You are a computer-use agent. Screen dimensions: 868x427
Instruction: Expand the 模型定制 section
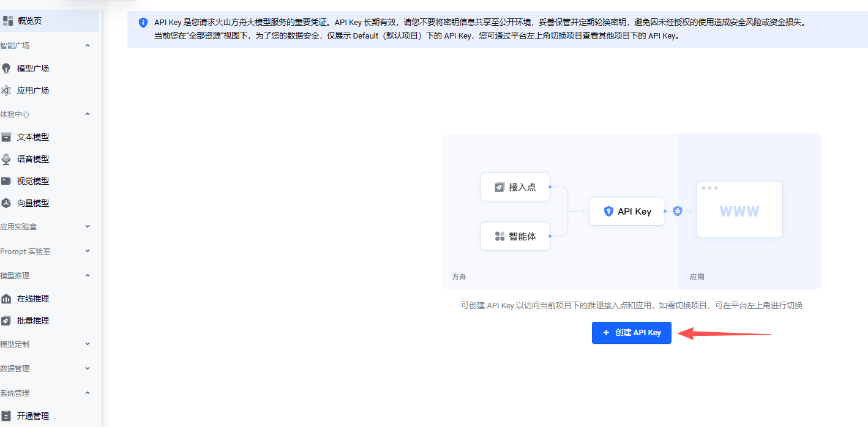coord(88,344)
